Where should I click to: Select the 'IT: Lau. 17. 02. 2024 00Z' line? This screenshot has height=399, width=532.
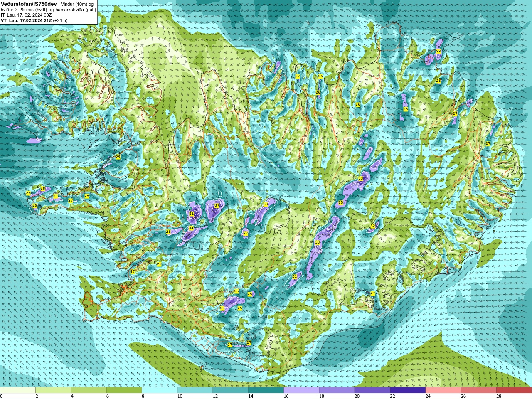coord(26,15)
